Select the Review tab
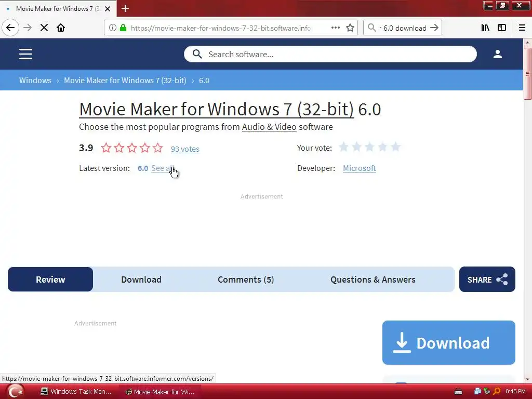Viewport: 532px width, 399px height. [50, 279]
